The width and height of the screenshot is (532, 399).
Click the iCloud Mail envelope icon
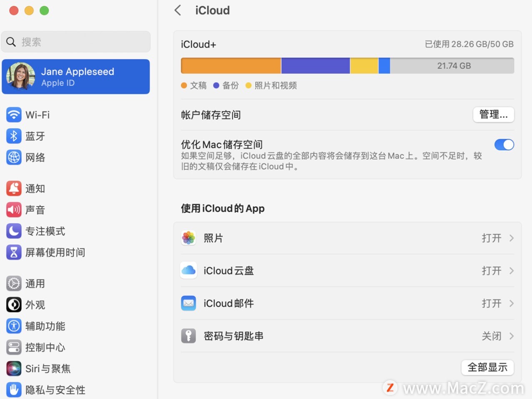click(x=188, y=303)
